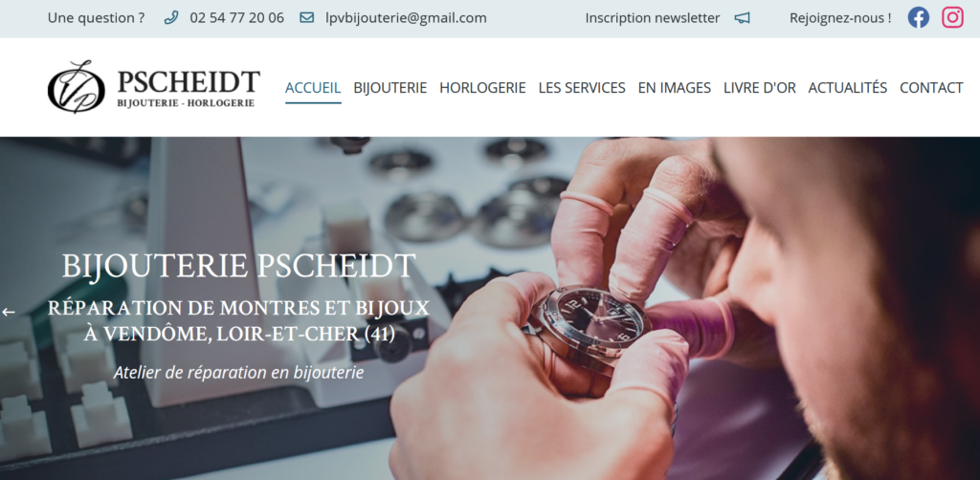Open the Actualités page
Screen dimensions: 980x480
848,88
